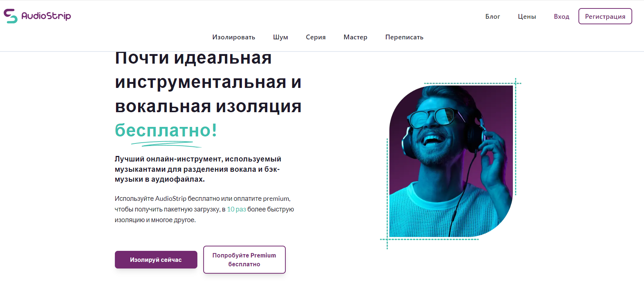644x281 pixels.
Task: Open the Переписать tool tab
Action: coord(404,37)
